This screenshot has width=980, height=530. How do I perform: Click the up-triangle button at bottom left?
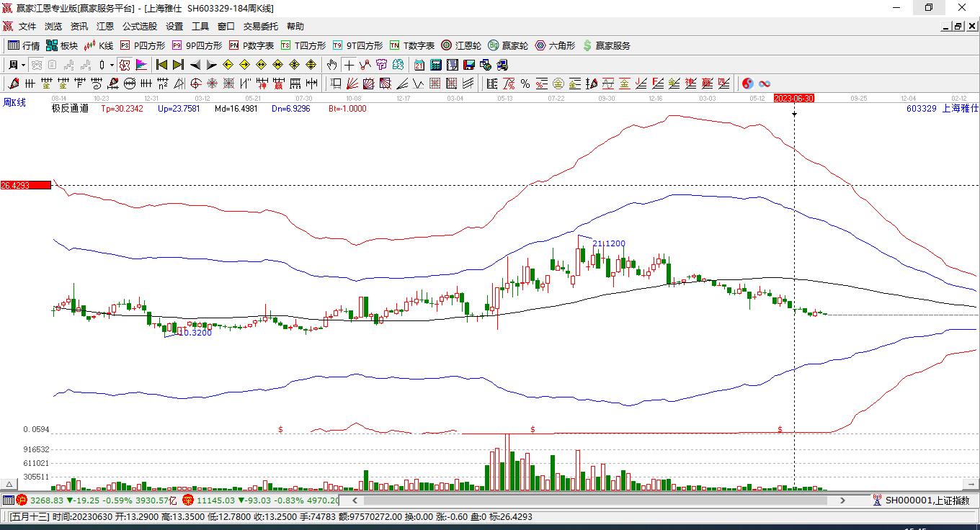coord(9,485)
